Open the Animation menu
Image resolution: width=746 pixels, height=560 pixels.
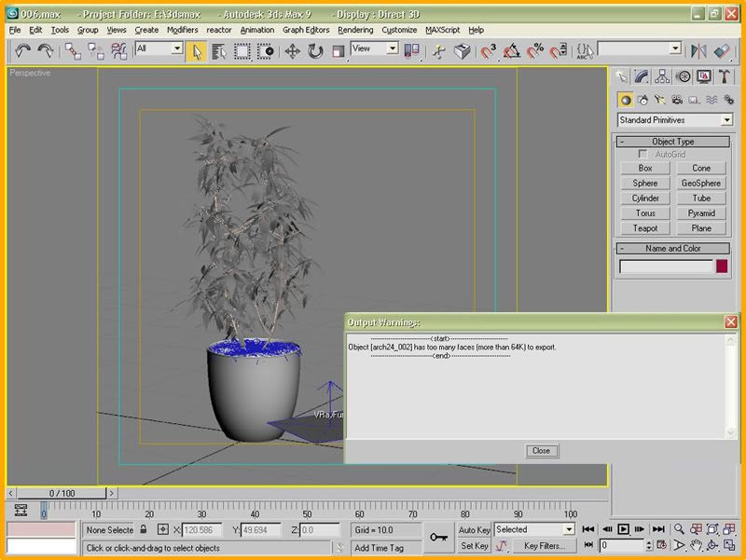(x=257, y=30)
